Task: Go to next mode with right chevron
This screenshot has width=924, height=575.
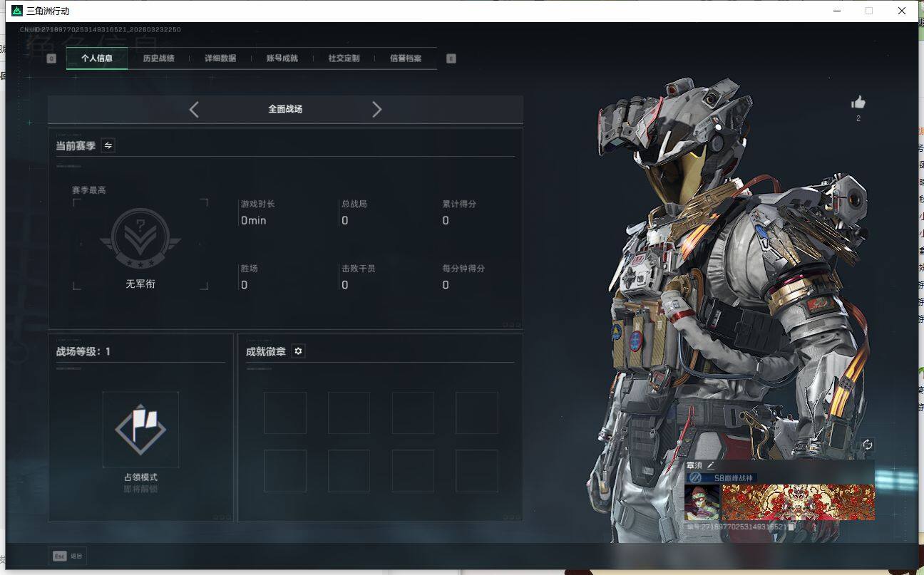Action: click(377, 109)
